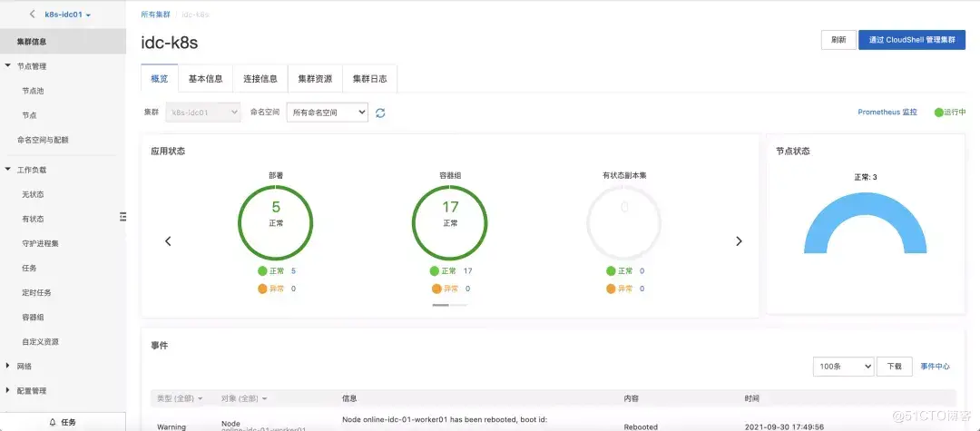Switch to the 集群日志 tab
The image size is (980, 431).
click(370, 79)
